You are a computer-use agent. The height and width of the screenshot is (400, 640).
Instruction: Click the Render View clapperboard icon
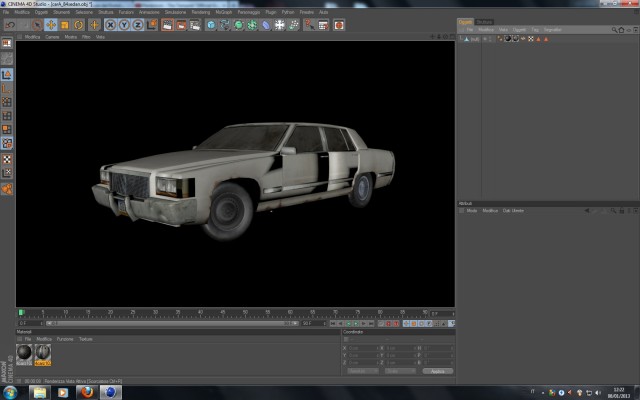click(167, 25)
